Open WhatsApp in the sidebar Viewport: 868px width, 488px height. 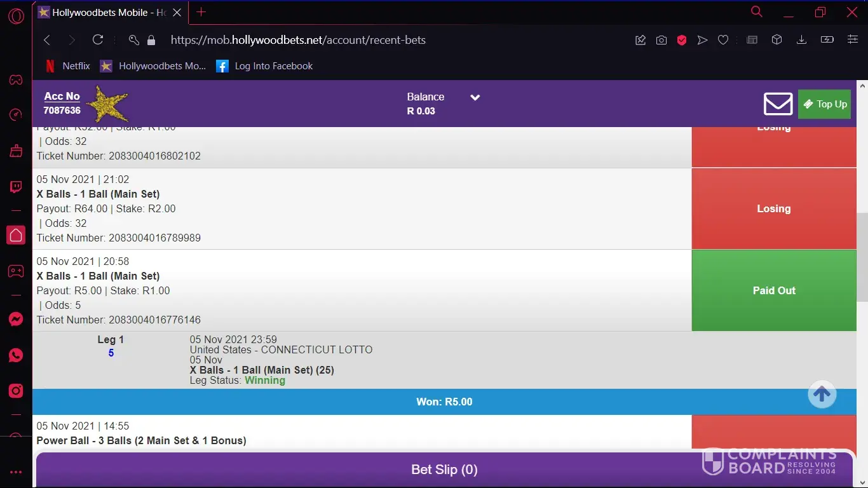16,355
